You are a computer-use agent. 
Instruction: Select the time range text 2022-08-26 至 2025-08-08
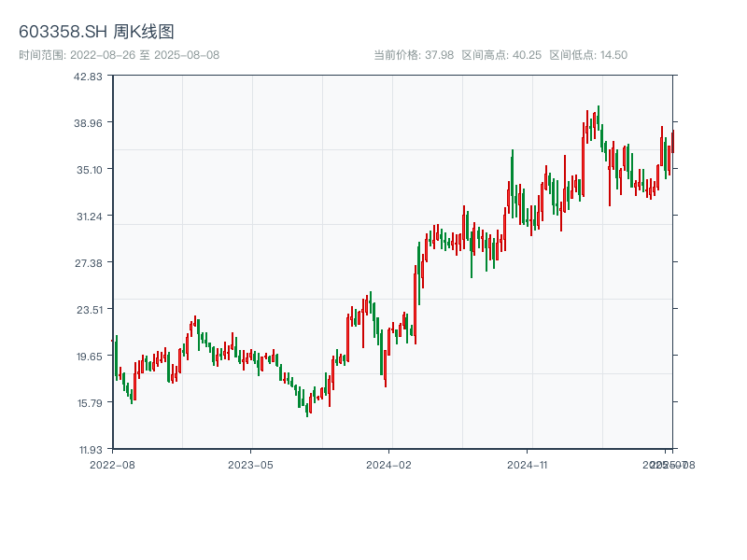pos(145,55)
